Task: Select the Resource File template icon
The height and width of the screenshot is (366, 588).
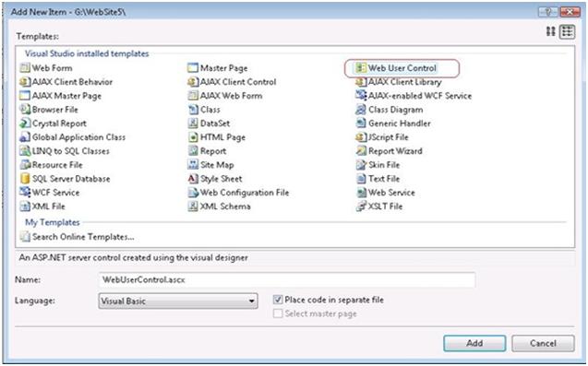Action: [25, 165]
